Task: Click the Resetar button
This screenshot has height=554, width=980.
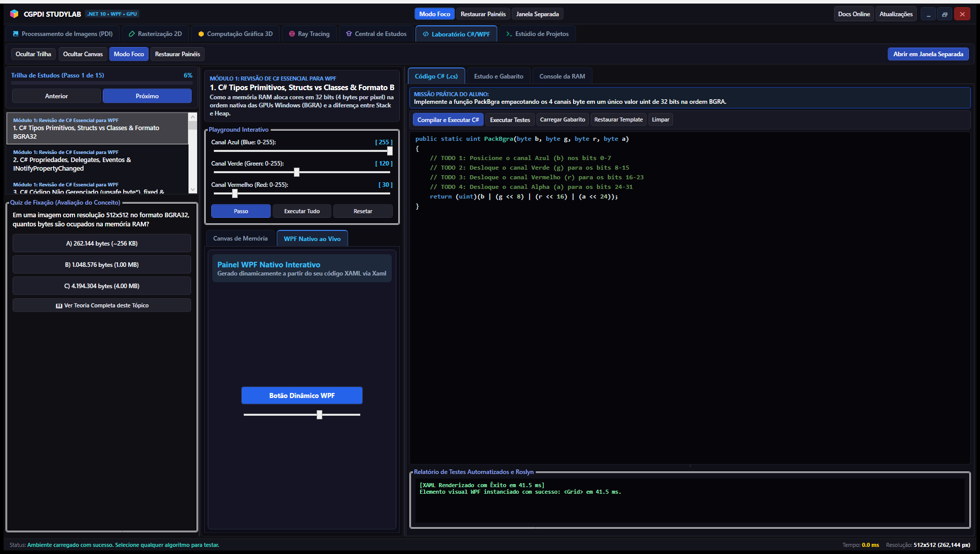Action: coord(363,211)
